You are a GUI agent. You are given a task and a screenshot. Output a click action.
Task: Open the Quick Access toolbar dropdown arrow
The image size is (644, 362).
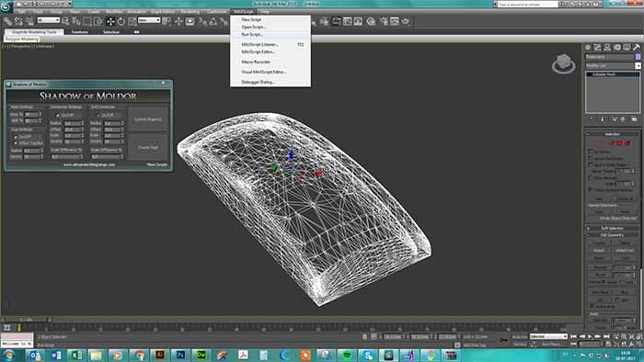tap(69, 4)
